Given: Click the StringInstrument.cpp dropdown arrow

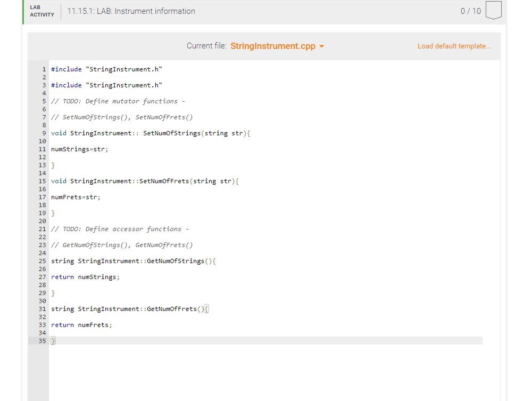Looking at the screenshot, I should coord(321,46).
